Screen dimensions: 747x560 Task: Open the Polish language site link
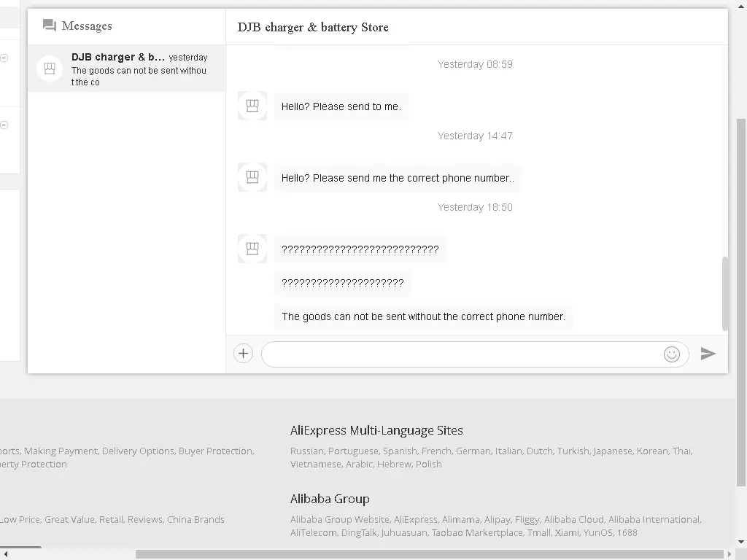point(429,464)
